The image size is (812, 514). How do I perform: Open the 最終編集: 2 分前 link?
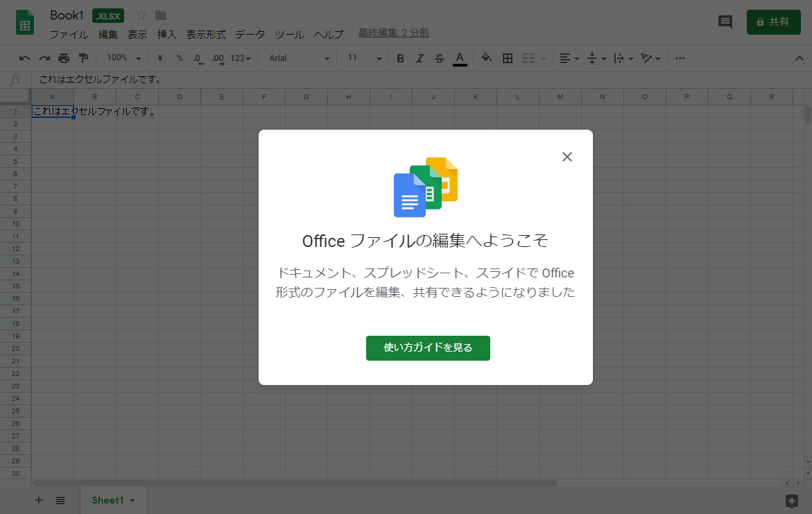(x=394, y=33)
